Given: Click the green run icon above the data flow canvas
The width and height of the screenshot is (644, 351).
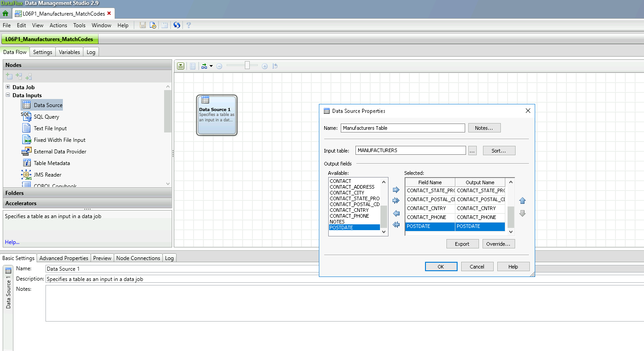Looking at the screenshot, I should tap(180, 66).
